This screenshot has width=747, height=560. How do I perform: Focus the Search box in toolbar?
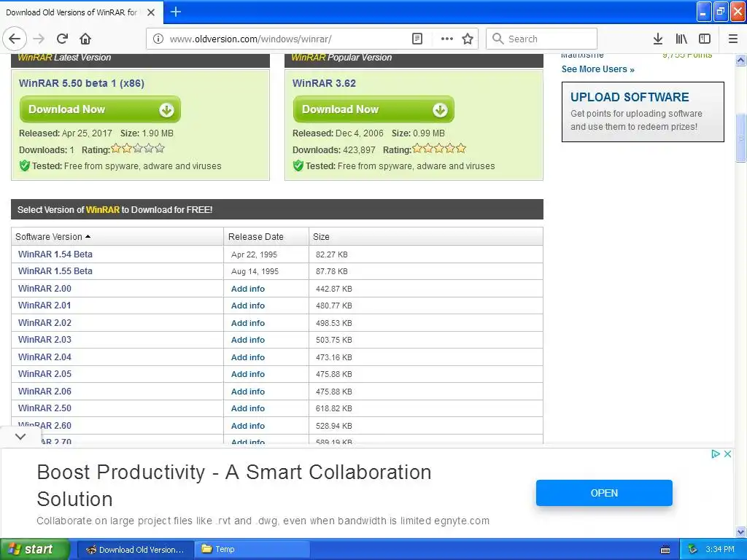(x=542, y=39)
